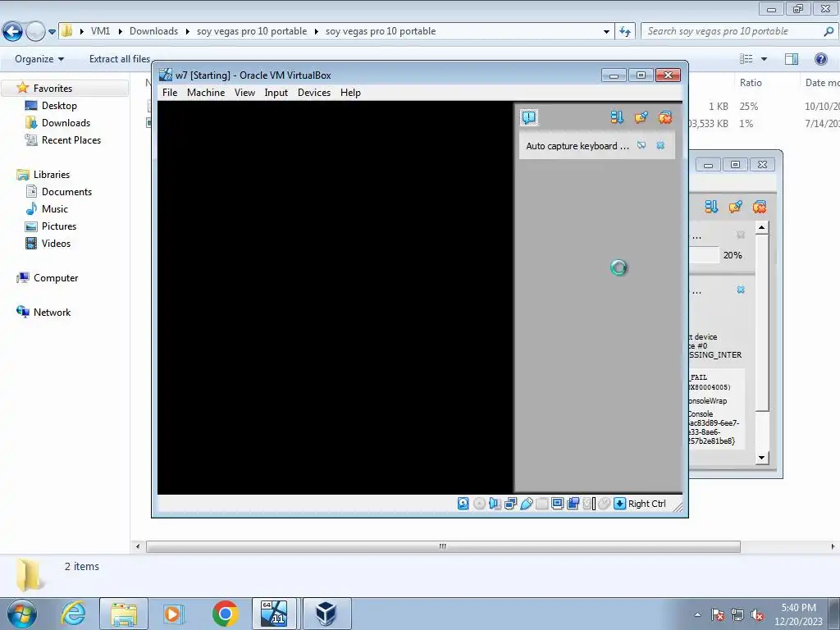The image size is (840, 630).
Task: Open the Input menu
Action: coord(276,93)
